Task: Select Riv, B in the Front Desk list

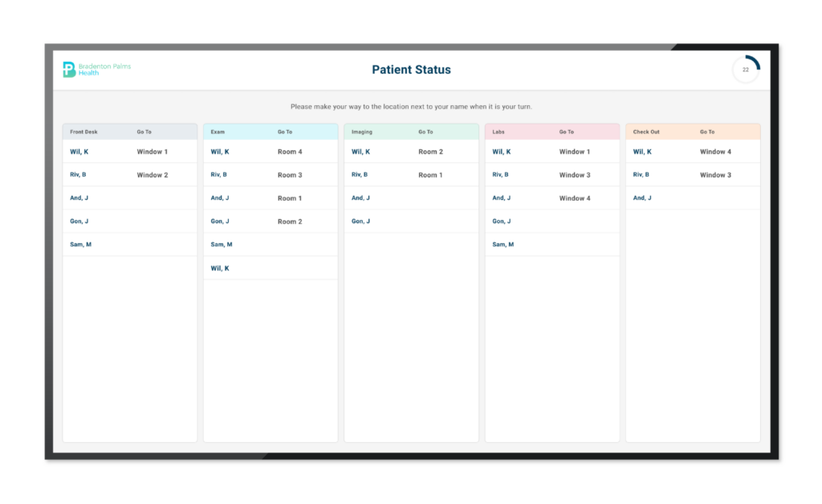Action: click(78, 175)
